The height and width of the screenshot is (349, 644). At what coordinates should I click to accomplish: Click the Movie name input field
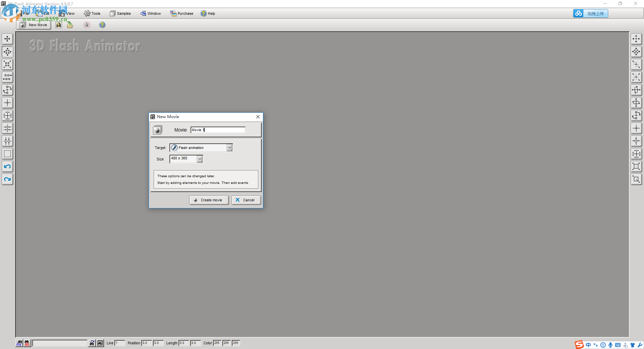pyautogui.click(x=218, y=130)
